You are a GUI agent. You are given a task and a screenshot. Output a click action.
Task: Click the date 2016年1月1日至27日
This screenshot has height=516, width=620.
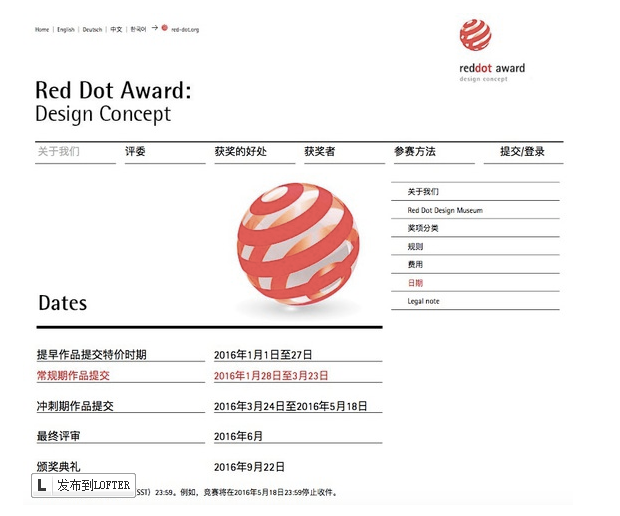click(263, 355)
